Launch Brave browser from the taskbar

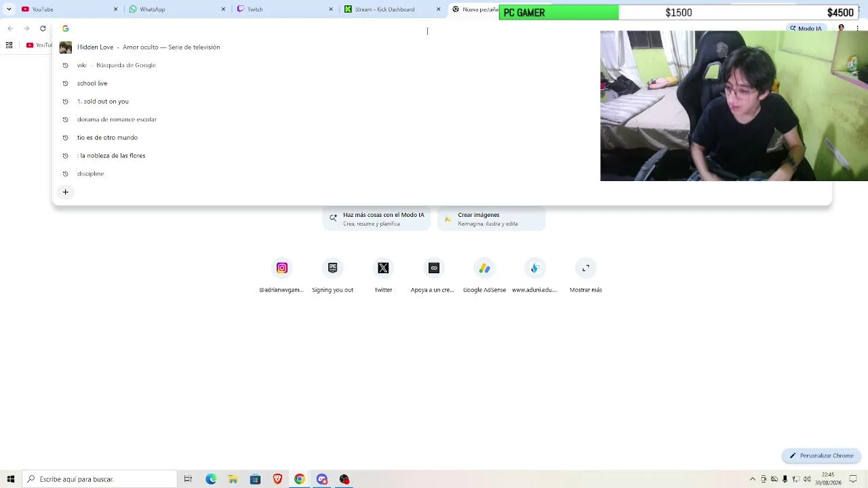coord(277,479)
